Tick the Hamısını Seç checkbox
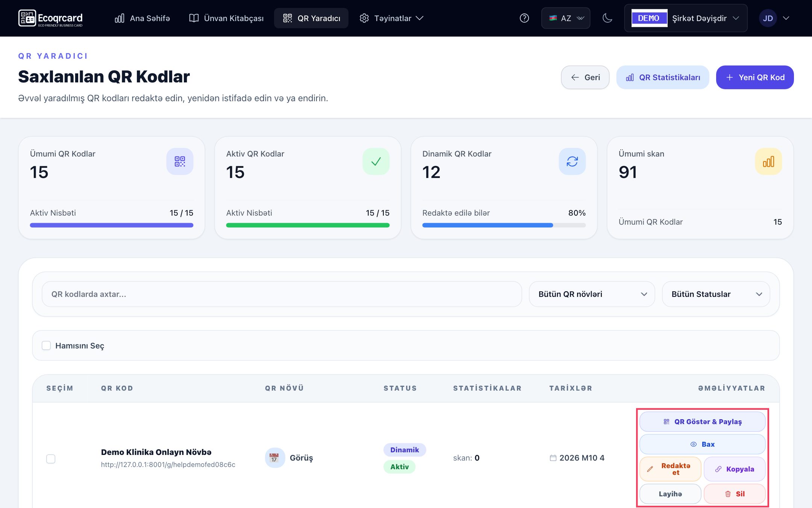This screenshot has width=812, height=508. pyautogui.click(x=46, y=345)
